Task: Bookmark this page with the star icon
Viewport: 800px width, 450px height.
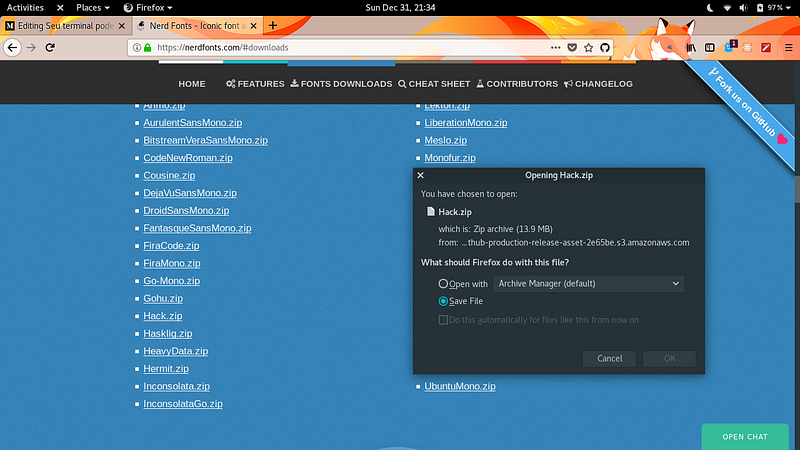Action: [x=588, y=47]
